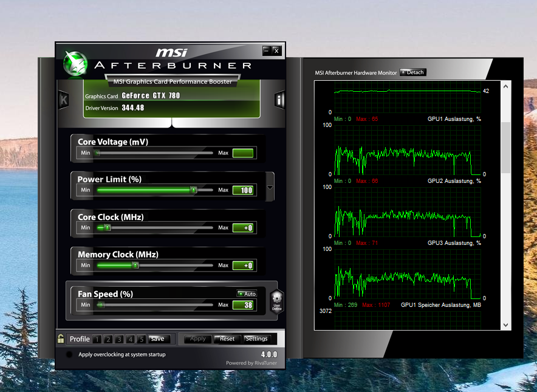
Task: Open the info i side button
Action: point(279,100)
